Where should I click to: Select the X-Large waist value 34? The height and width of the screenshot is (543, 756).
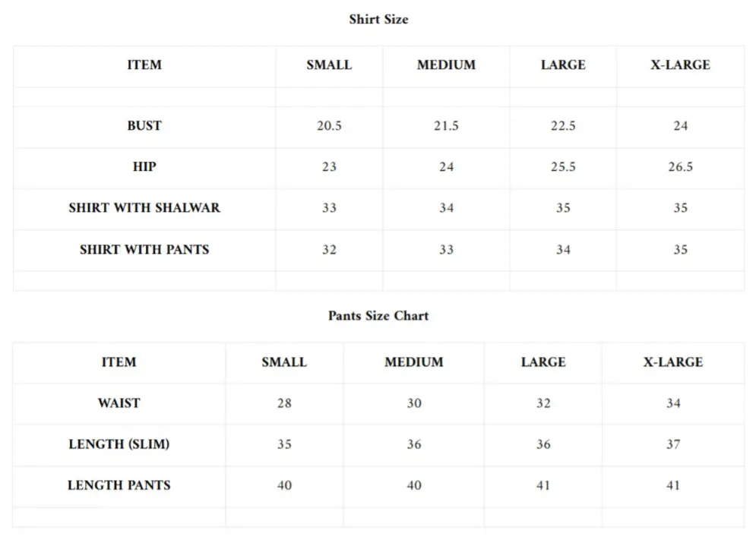point(673,403)
